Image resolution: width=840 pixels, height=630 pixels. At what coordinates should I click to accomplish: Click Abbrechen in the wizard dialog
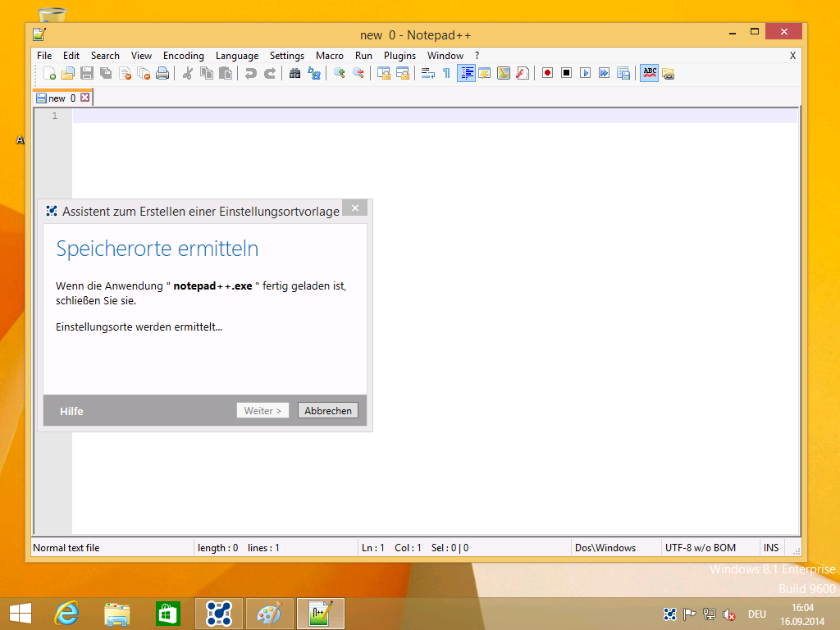tap(328, 411)
